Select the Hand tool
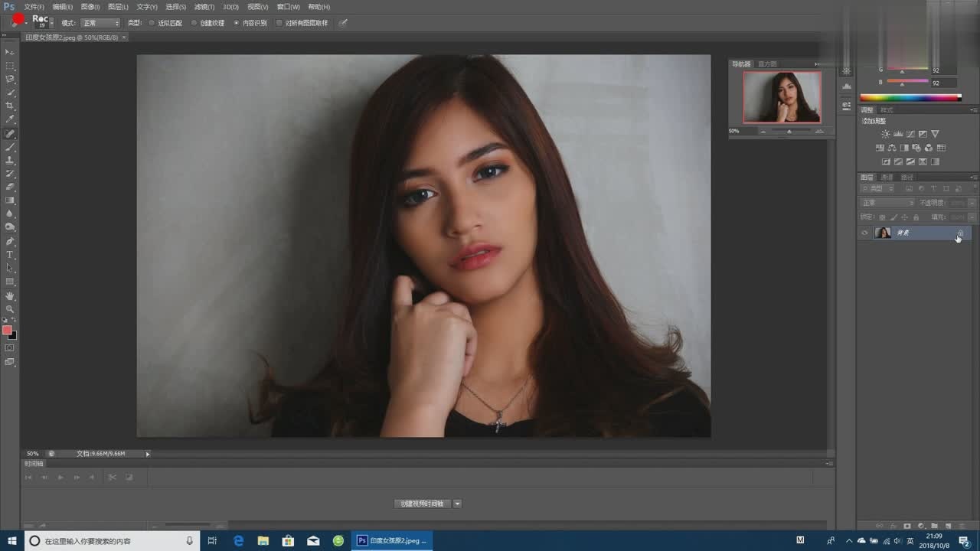Image resolution: width=980 pixels, height=551 pixels. pyautogui.click(x=10, y=295)
